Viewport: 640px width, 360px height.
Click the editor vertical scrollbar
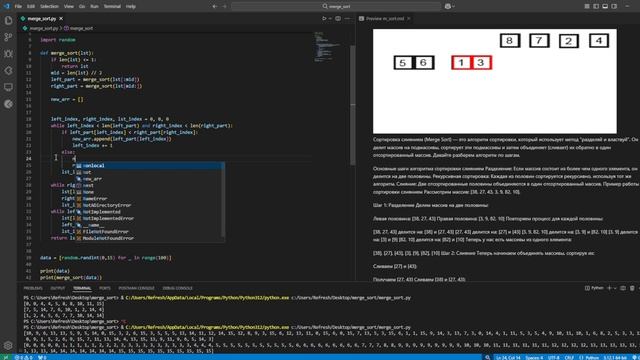coord(353,105)
